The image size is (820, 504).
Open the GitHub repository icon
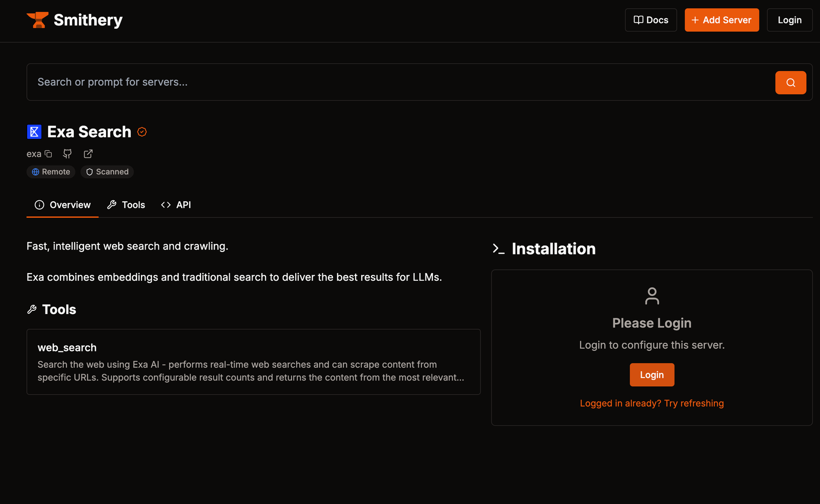tap(67, 154)
